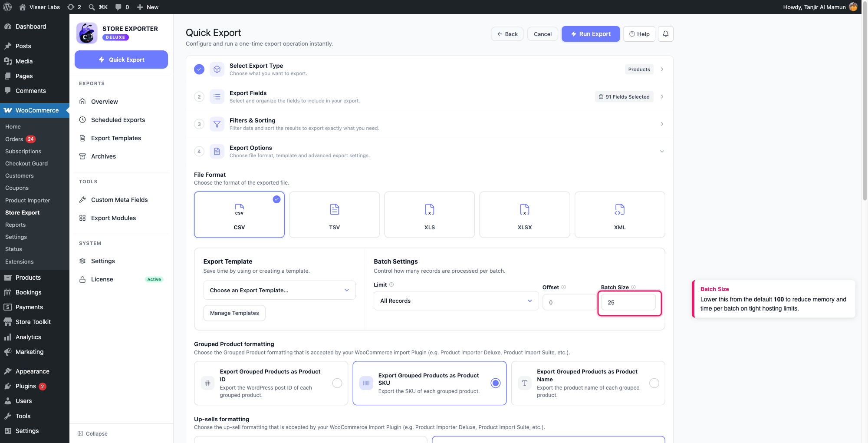Select TSV file format
Viewport: 868px width, 443px height.
click(x=334, y=215)
